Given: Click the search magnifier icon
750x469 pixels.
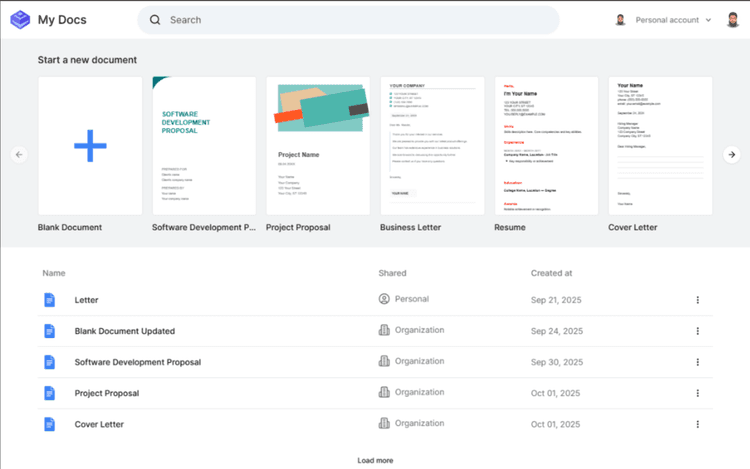Looking at the screenshot, I should [155, 20].
